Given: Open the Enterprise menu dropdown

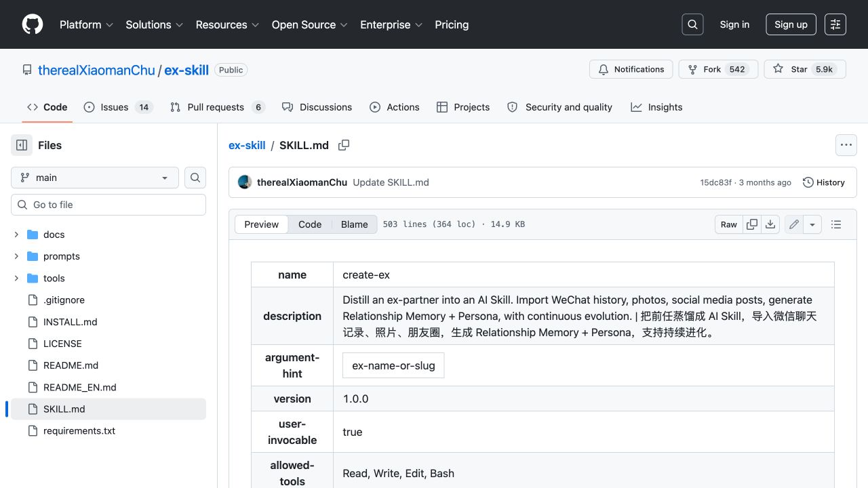Looking at the screenshot, I should coord(391,24).
